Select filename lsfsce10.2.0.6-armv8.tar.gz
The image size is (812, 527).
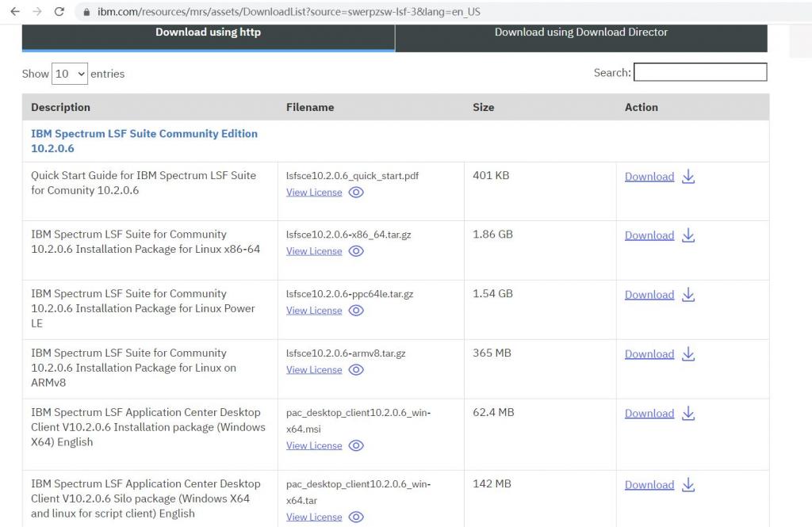[x=346, y=353]
